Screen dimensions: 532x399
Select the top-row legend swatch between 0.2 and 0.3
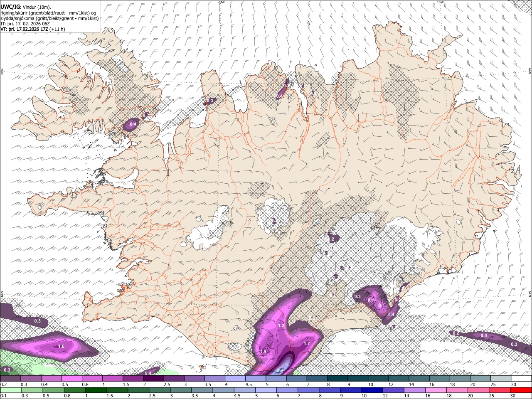coord(10,379)
